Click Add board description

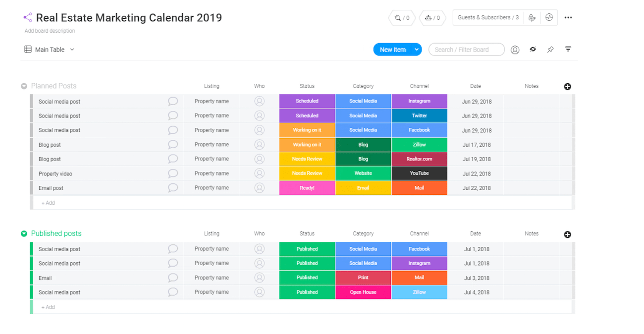pyautogui.click(x=50, y=31)
